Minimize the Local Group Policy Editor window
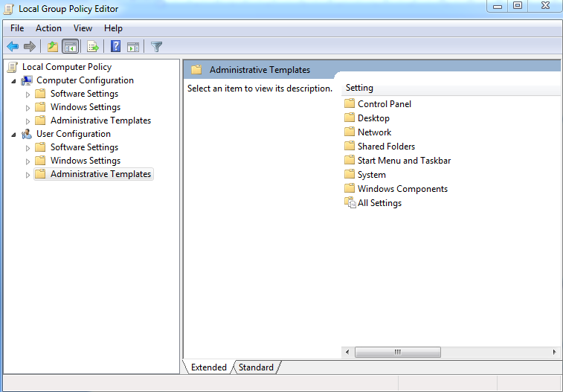 (x=498, y=6)
